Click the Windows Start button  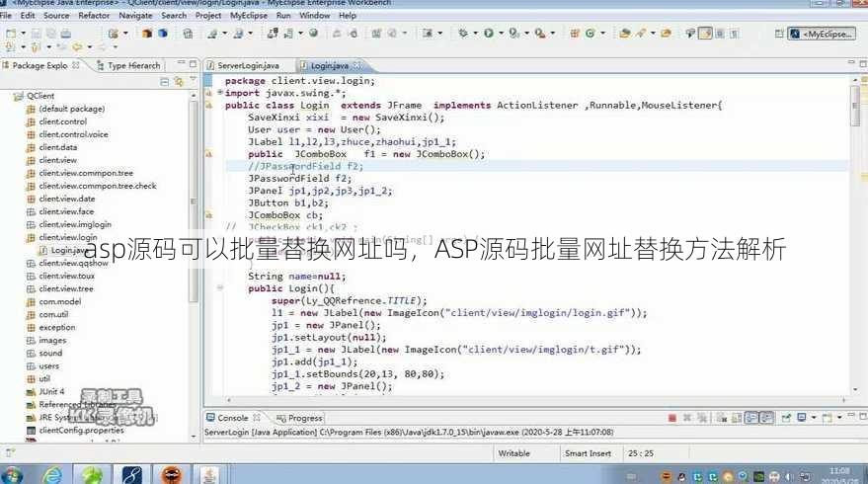point(12,475)
